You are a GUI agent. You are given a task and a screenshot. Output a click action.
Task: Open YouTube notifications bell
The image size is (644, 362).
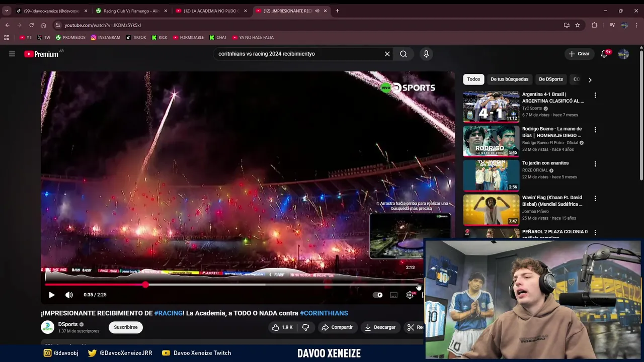604,54
